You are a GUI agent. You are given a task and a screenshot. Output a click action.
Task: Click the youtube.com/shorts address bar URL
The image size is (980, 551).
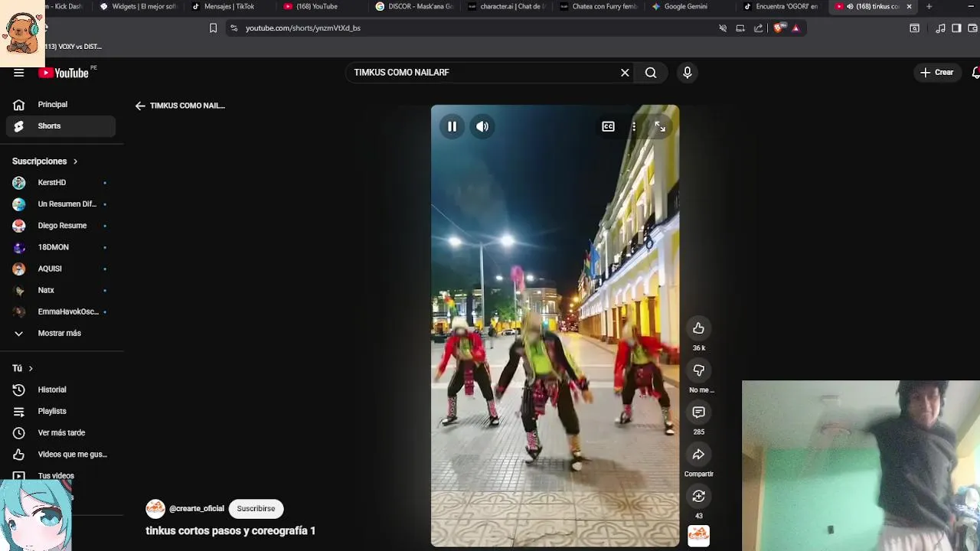(303, 28)
